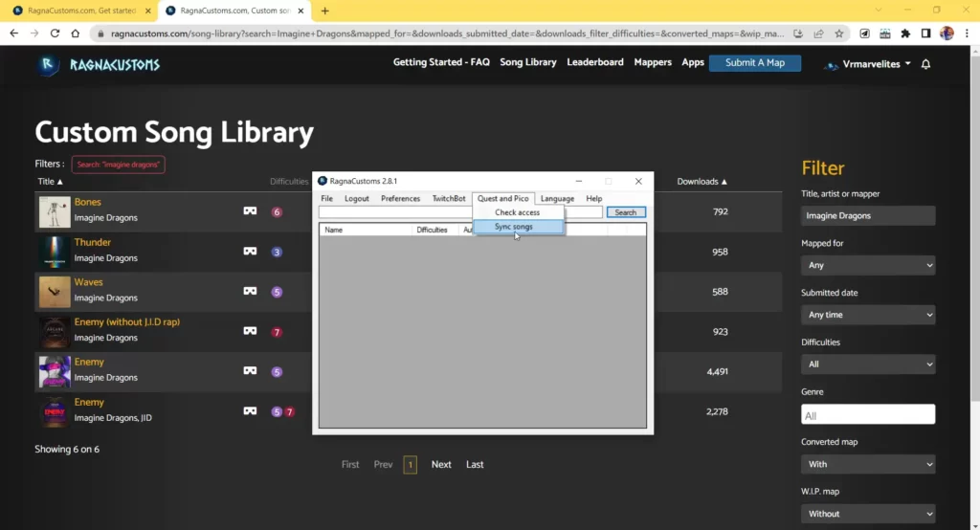The height and width of the screenshot is (530, 980).
Task: Click the Genre input field
Action: click(868, 414)
